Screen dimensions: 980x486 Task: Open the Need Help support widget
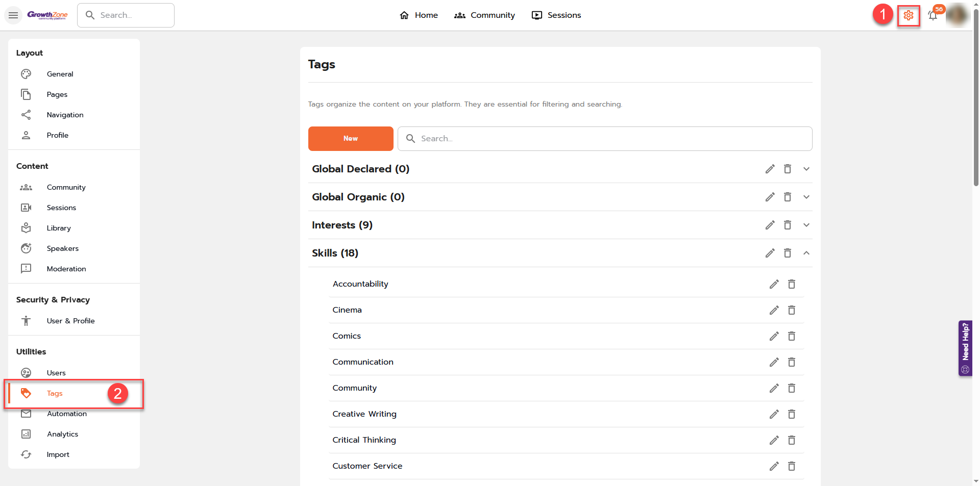pos(965,348)
